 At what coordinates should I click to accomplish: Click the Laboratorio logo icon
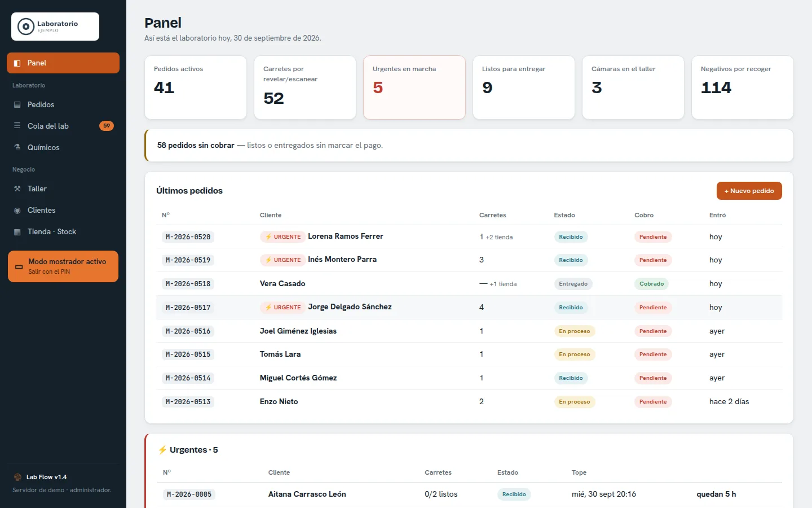coord(26,27)
